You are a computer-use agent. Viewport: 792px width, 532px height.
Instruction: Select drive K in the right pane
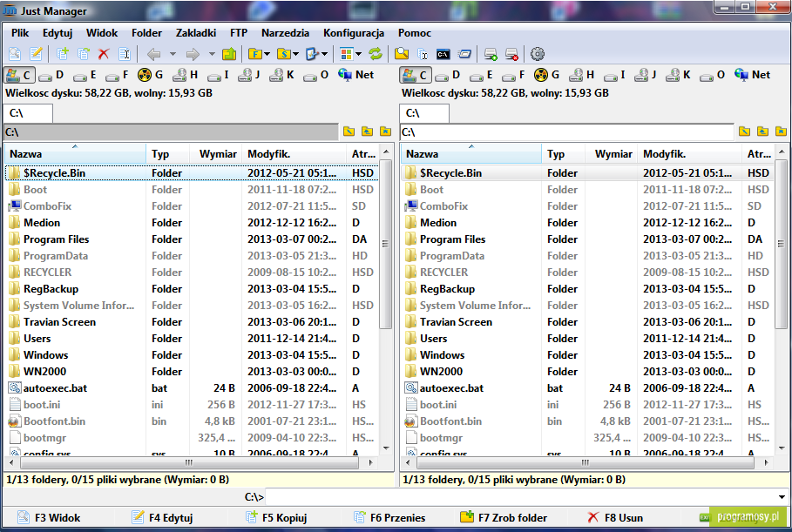coord(679,75)
